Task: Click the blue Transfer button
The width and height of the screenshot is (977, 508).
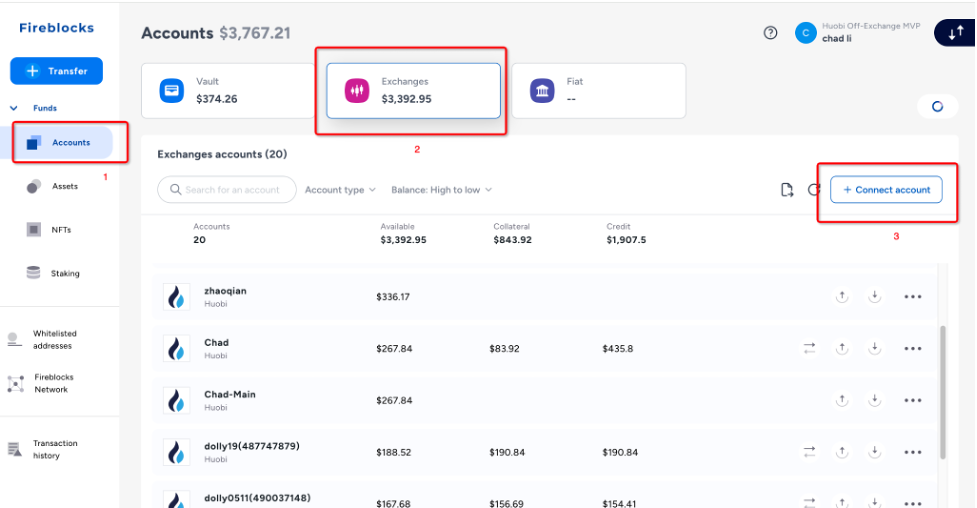Action: [56, 71]
